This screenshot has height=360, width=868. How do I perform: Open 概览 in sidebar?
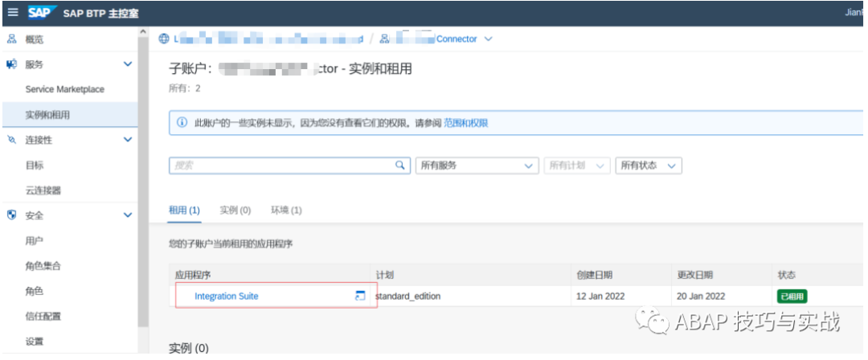click(x=35, y=39)
